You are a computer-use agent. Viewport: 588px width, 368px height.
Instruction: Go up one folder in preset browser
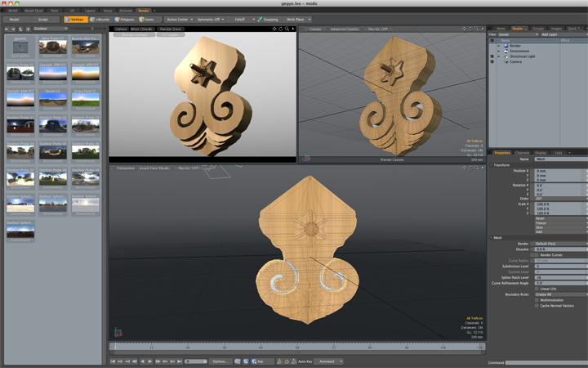tap(20, 29)
